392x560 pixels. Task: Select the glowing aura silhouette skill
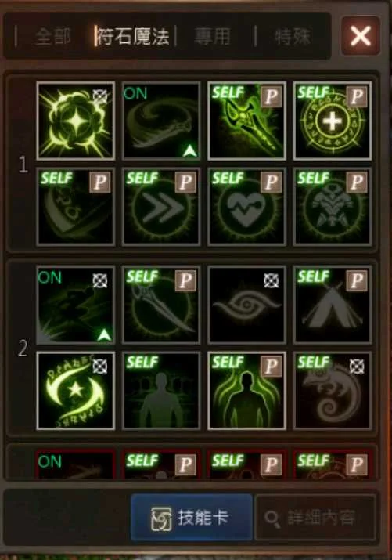click(x=246, y=390)
